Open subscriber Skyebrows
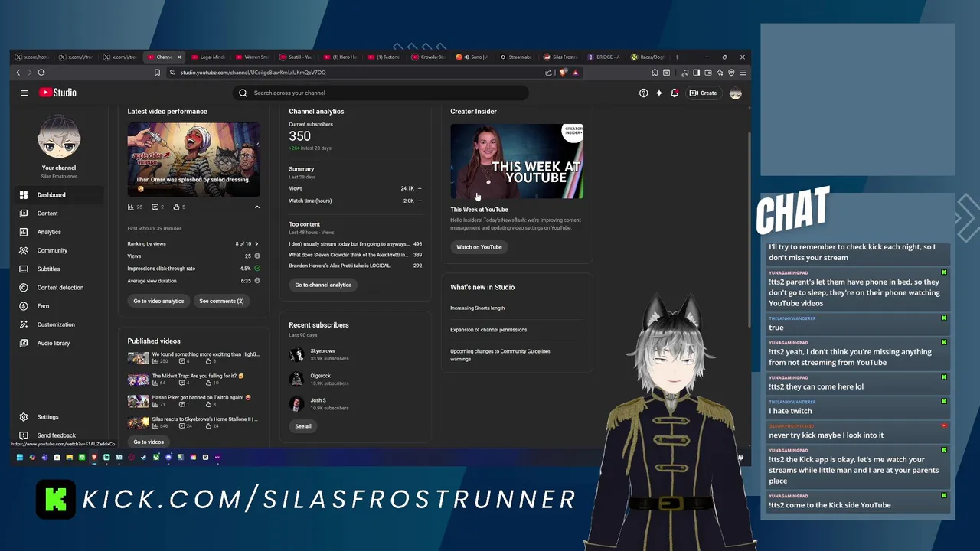This screenshot has height=551, width=980. coord(322,351)
